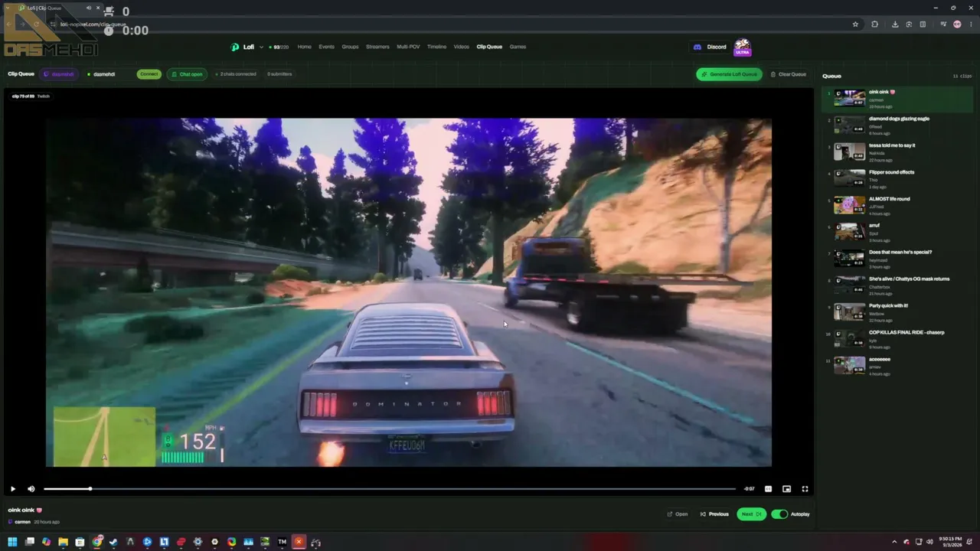Open Steam from the taskbar
This screenshot has height=551, width=980.
113,542
